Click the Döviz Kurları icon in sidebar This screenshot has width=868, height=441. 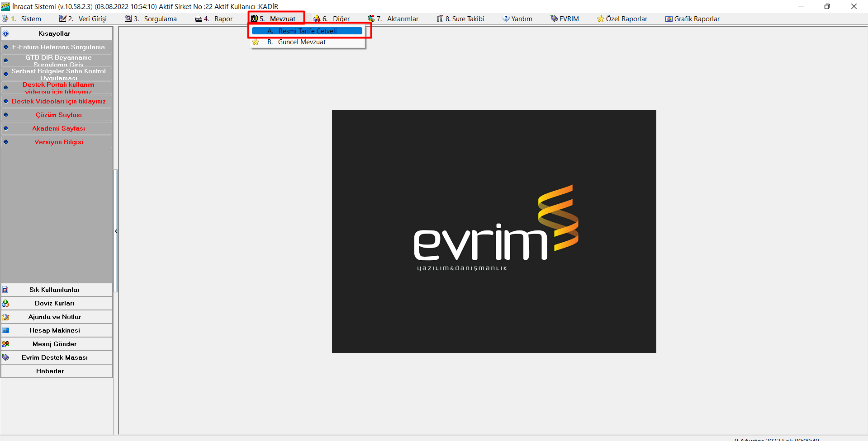[x=5, y=303]
